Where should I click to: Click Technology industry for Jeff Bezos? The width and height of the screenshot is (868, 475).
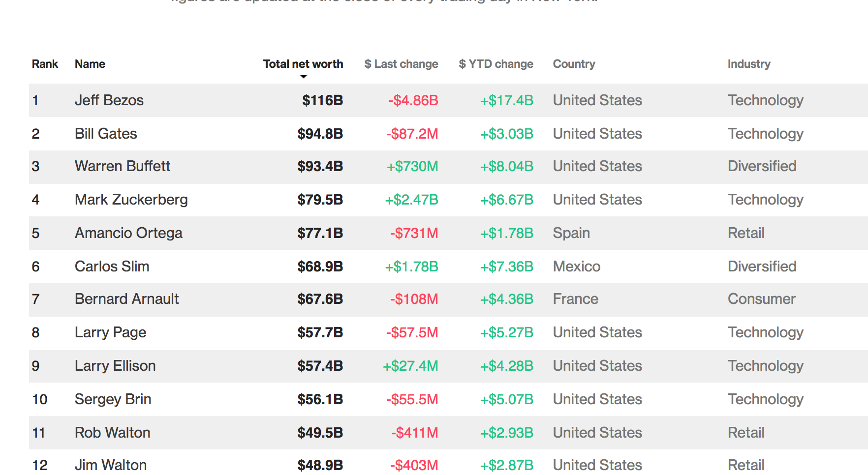(x=766, y=100)
